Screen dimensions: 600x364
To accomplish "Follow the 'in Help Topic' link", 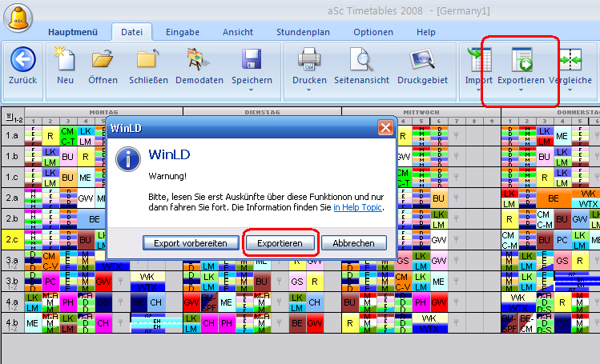I will 358,207.
